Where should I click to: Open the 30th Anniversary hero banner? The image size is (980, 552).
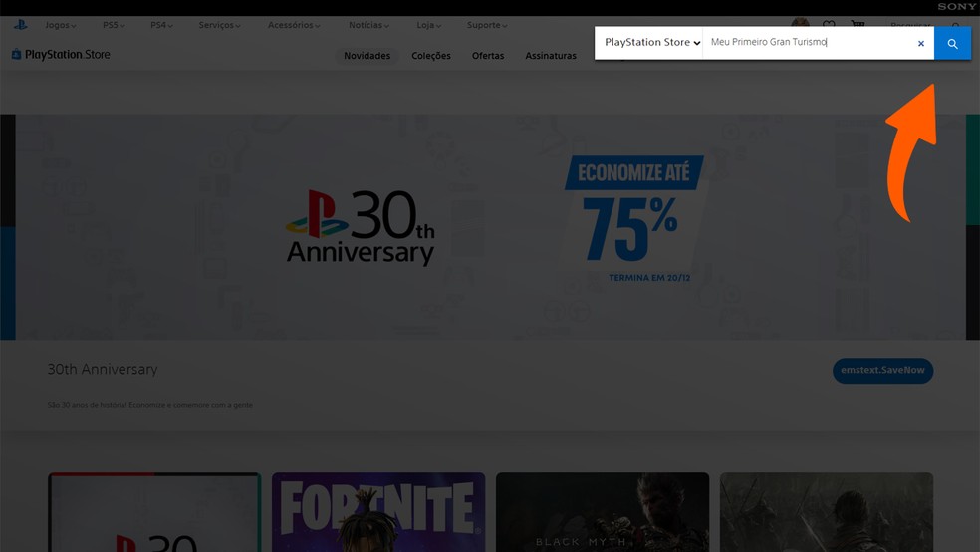490,227
